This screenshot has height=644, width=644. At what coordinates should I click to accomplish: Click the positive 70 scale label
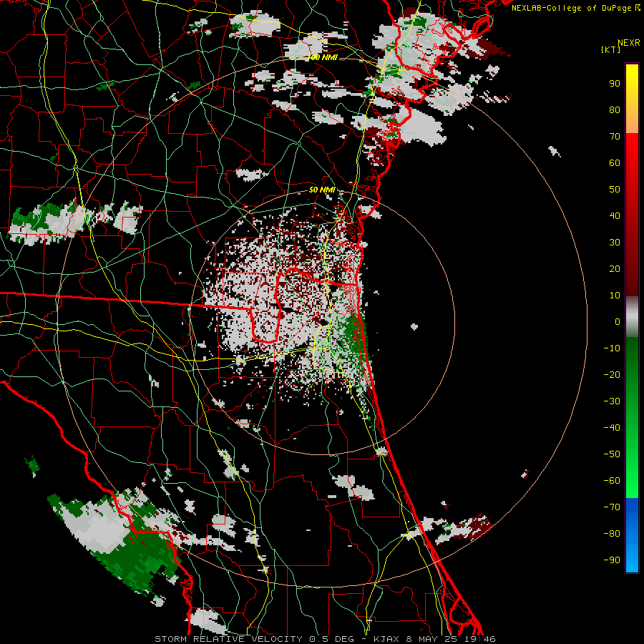(615, 137)
